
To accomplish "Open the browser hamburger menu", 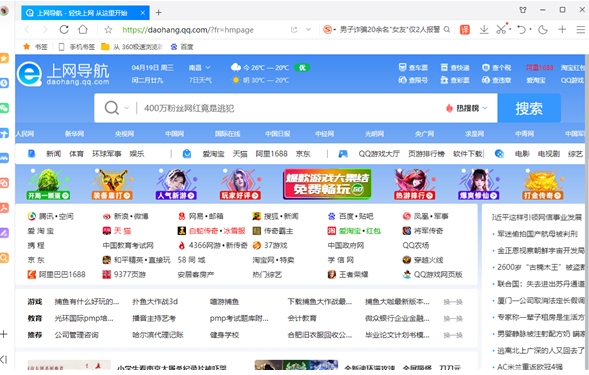I will point(581,29).
